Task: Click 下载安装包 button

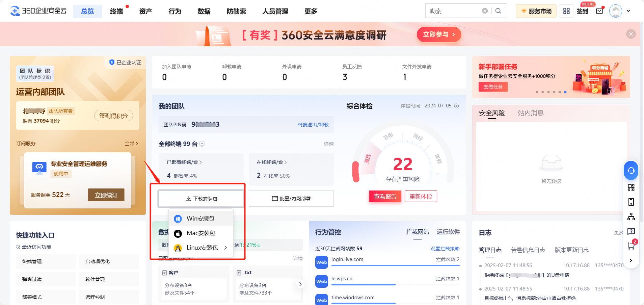Action: (x=201, y=199)
